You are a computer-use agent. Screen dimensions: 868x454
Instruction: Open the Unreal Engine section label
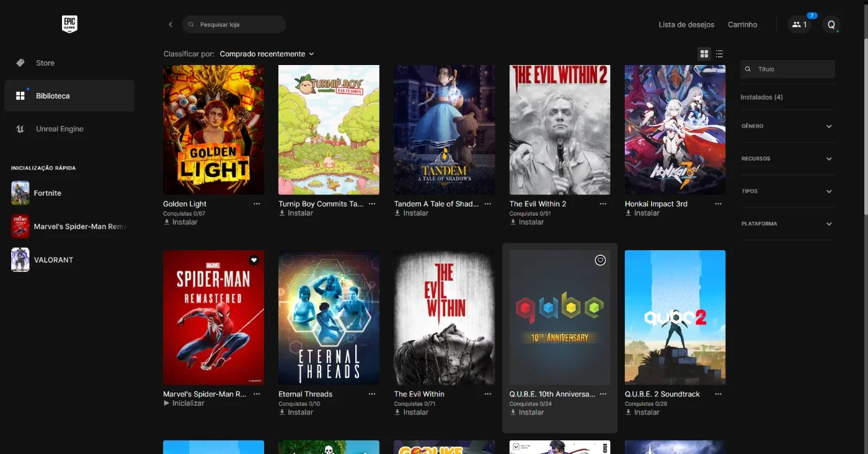60,129
